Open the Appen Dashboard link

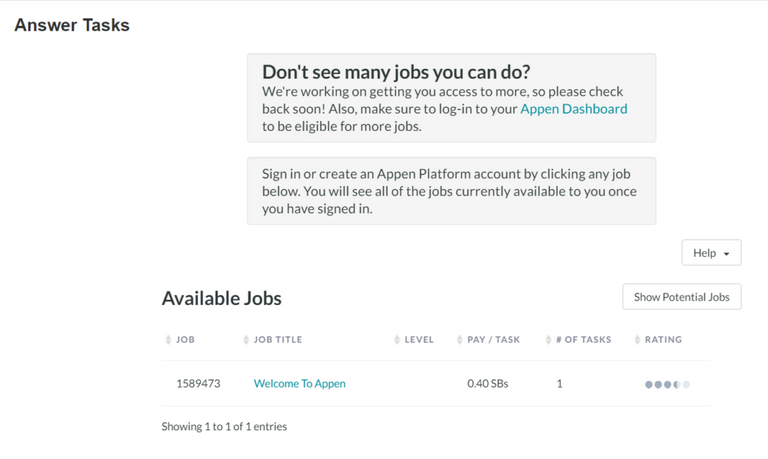coord(574,109)
